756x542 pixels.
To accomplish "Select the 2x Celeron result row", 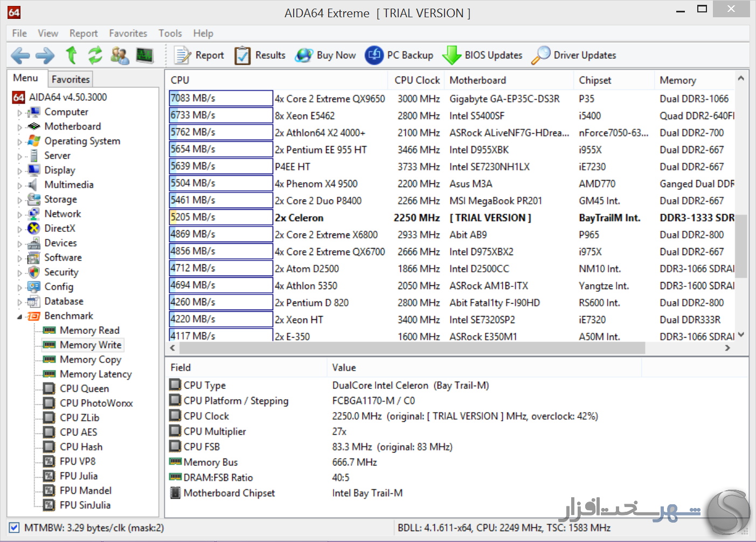I will click(452, 217).
